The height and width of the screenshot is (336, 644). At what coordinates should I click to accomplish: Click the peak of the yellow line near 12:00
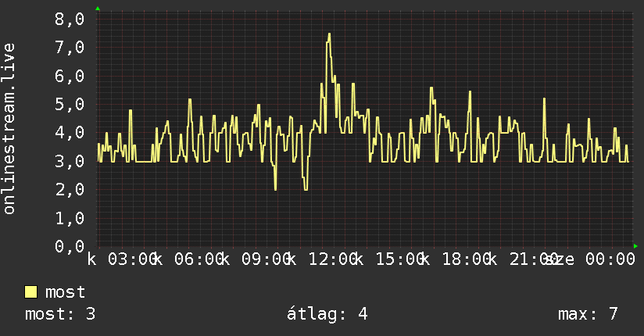point(329,34)
